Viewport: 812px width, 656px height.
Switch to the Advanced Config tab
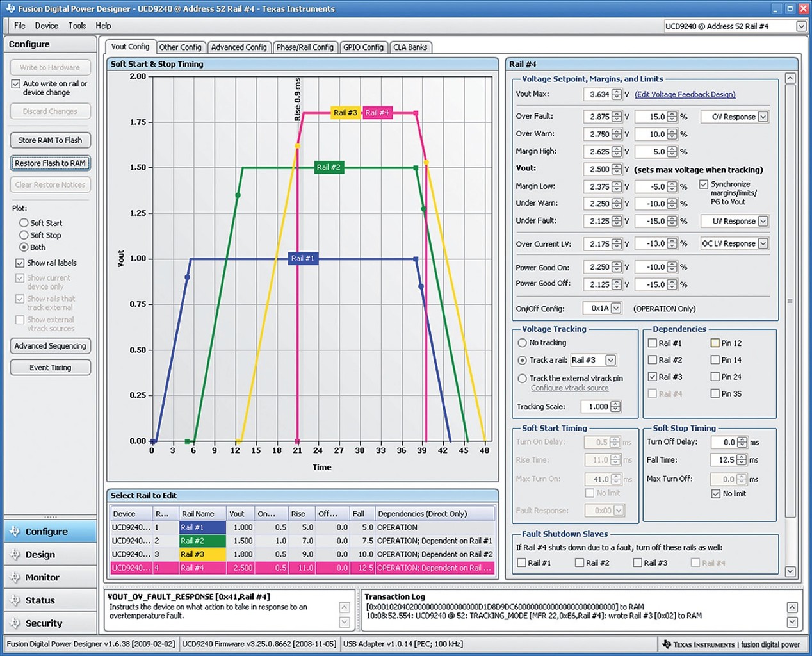tap(239, 47)
